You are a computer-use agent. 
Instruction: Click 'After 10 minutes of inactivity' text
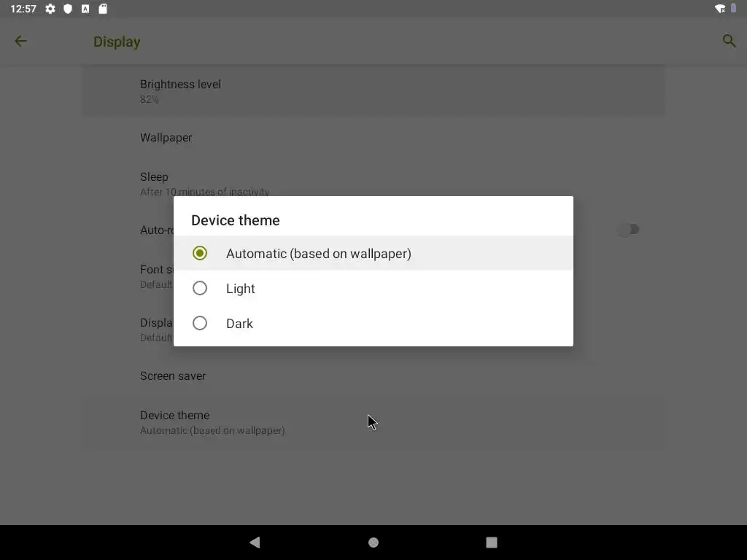(205, 192)
